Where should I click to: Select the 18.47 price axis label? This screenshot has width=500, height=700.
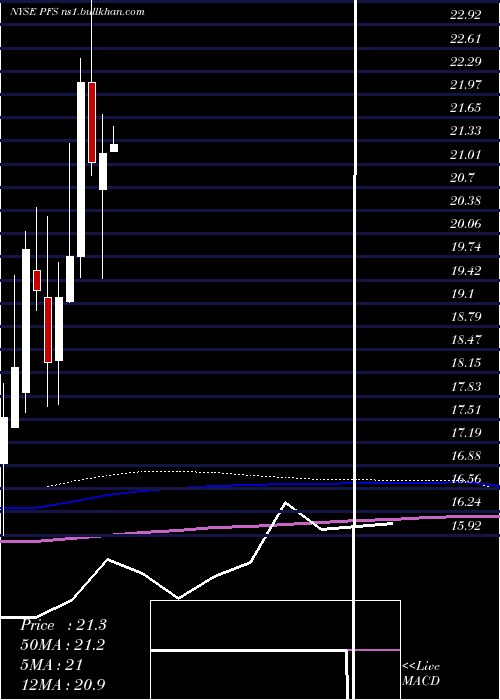[x=466, y=340]
